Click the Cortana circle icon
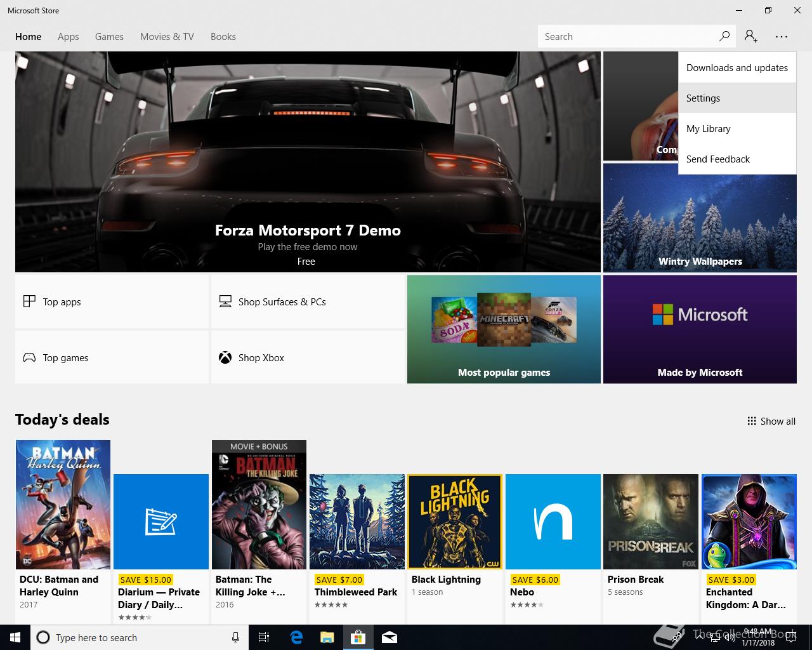Viewport: 812px width, 650px height. 43,637
